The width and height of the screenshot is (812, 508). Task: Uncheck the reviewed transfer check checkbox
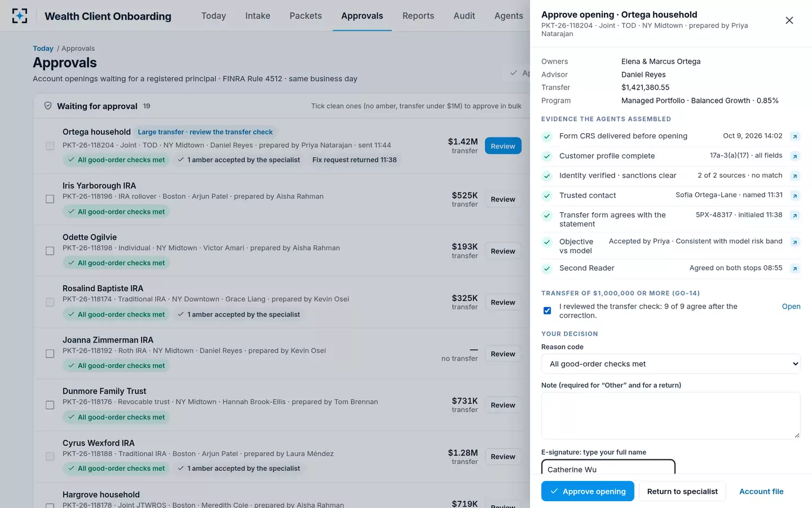pos(547,310)
